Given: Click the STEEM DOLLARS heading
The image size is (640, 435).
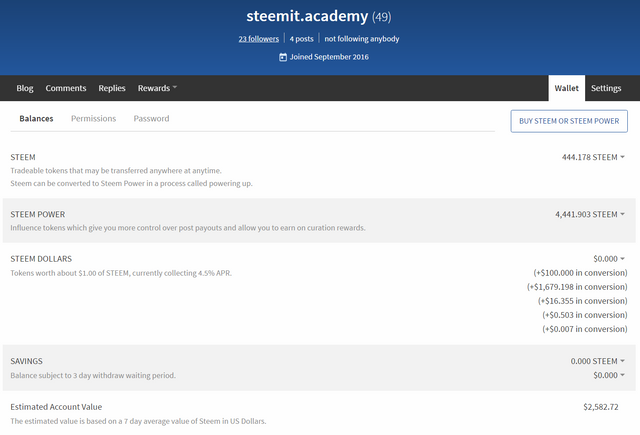Looking at the screenshot, I should (x=41, y=259).
